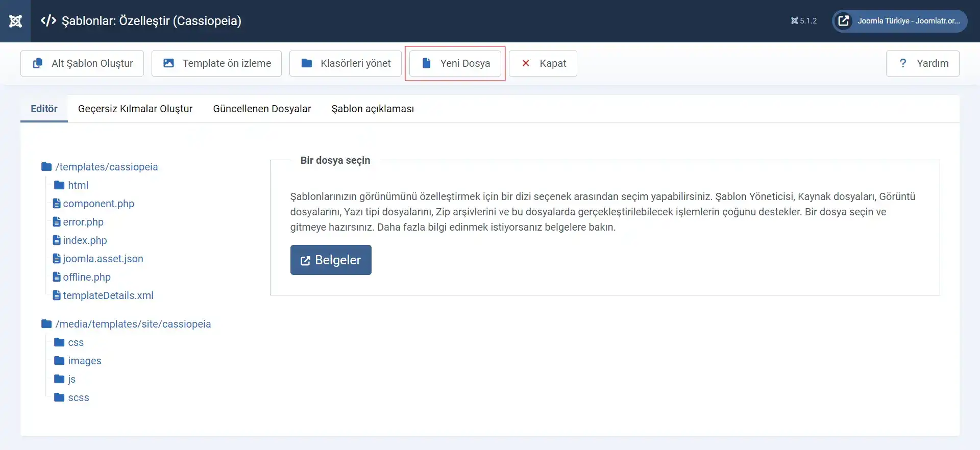
Task: Open joomla.asset.json file
Action: click(103, 259)
